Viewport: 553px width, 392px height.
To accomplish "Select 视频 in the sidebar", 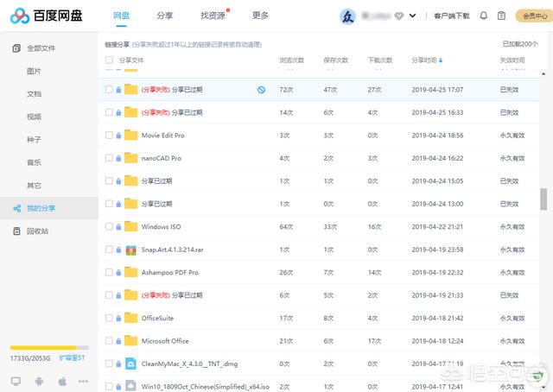I will 34,117.
